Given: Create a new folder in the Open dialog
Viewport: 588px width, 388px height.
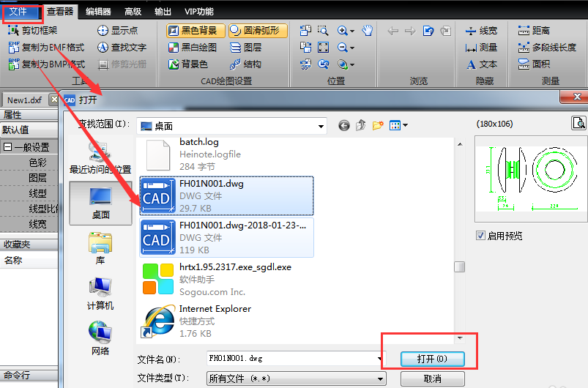Looking at the screenshot, I should (378, 126).
